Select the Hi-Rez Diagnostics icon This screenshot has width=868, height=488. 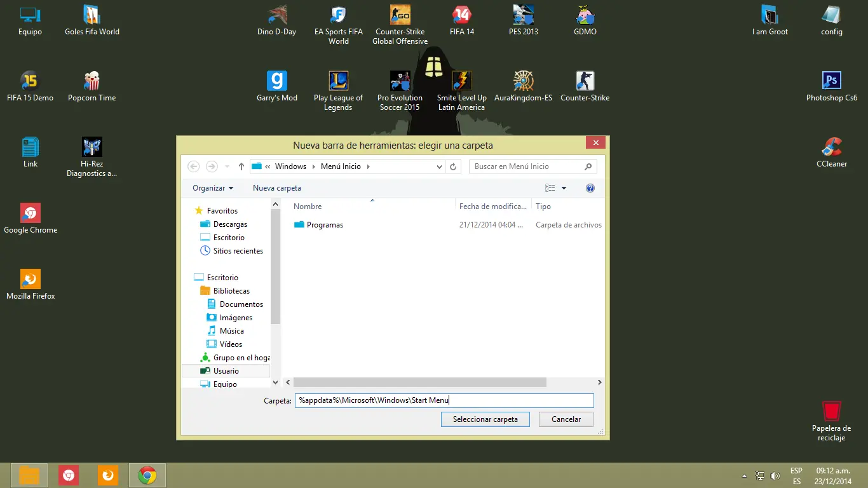tap(92, 158)
